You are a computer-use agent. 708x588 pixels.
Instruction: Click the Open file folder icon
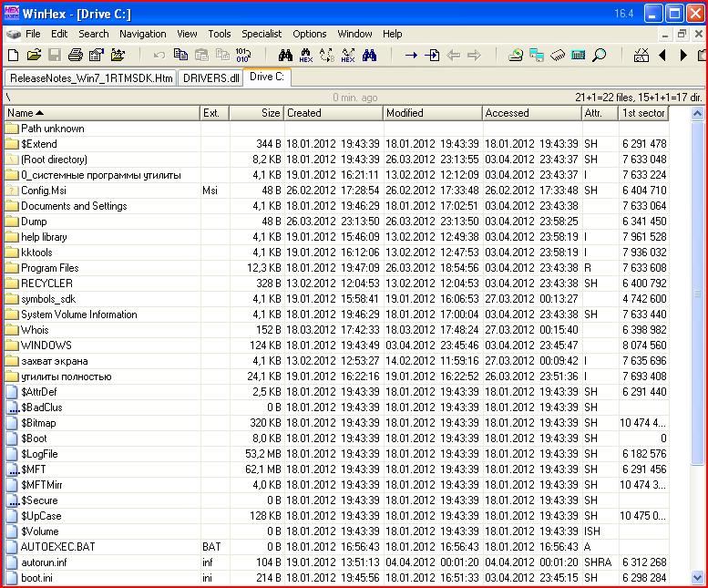pyautogui.click(x=34, y=56)
